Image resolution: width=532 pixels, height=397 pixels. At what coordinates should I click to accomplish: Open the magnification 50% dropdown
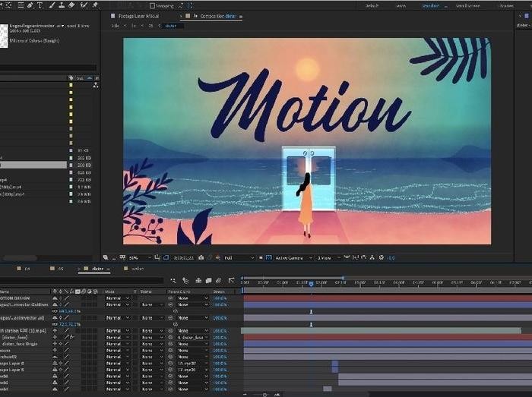pyautogui.click(x=140, y=258)
